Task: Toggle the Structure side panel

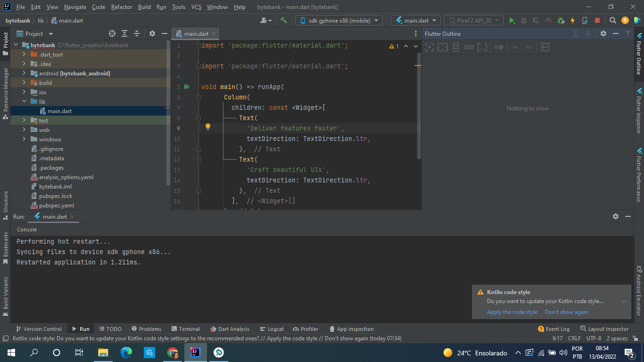Action: [6, 206]
